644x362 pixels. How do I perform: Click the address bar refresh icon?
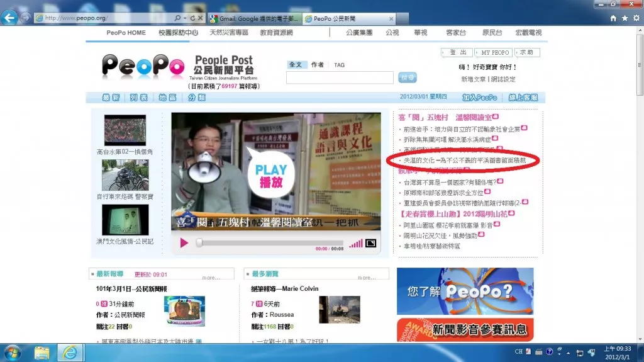click(192, 18)
